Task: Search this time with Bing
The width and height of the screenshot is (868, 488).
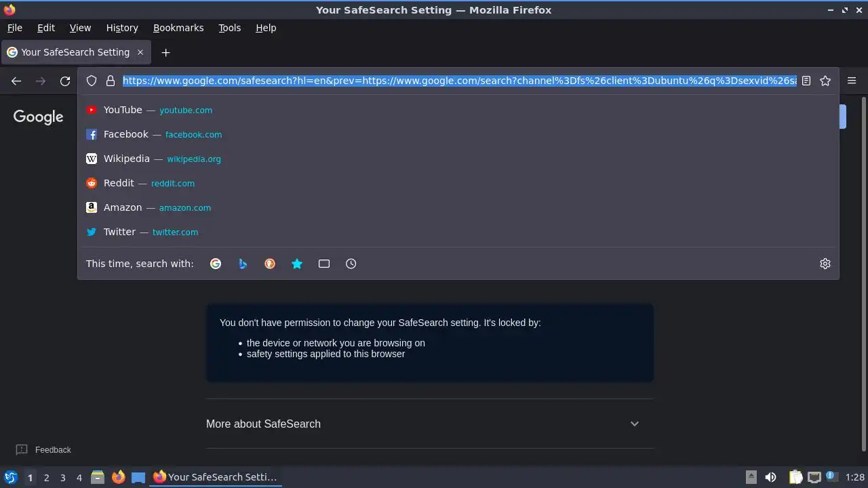Action: tap(243, 264)
